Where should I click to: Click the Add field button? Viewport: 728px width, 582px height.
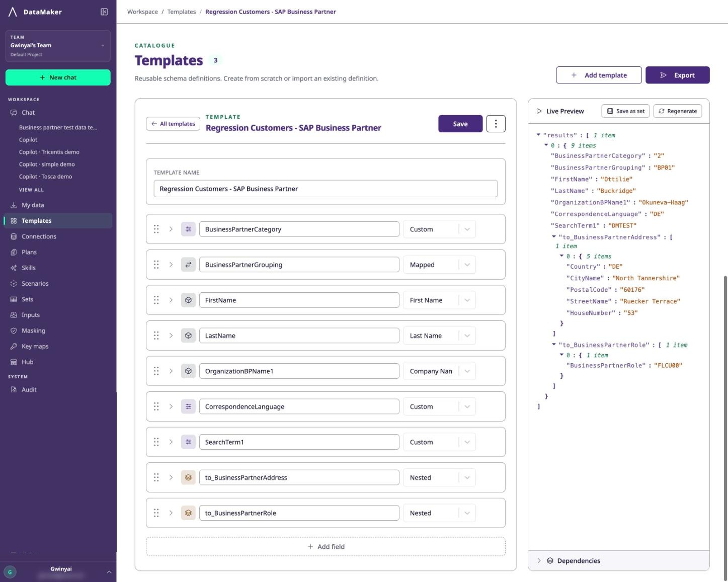[x=326, y=547]
